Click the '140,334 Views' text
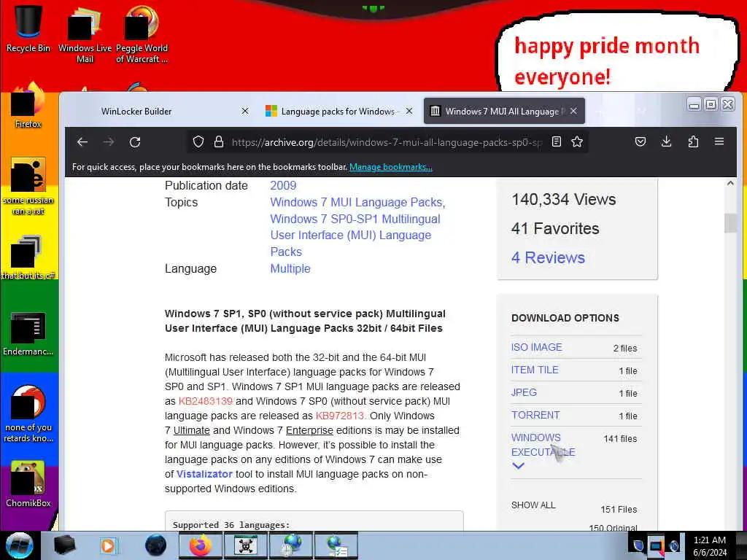This screenshot has height=560, width=747. [x=564, y=200]
